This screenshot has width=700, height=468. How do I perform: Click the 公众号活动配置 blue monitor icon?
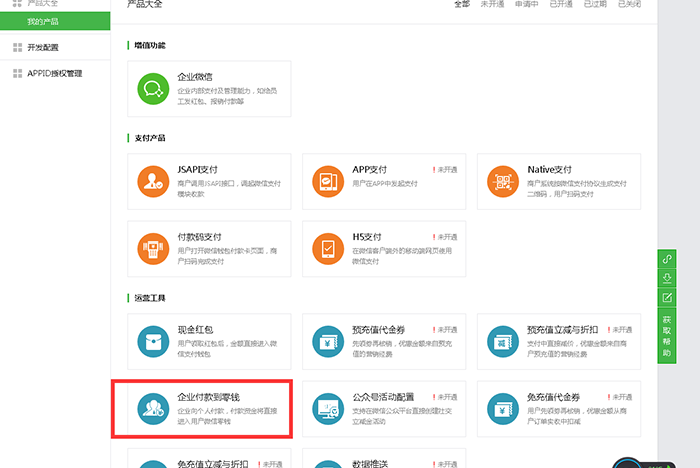pyautogui.click(x=328, y=409)
